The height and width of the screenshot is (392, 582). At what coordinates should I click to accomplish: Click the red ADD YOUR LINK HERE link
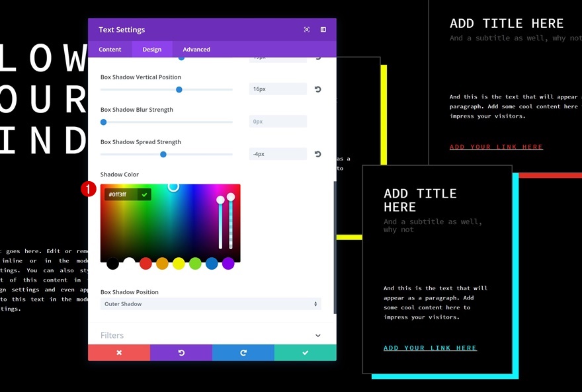point(496,147)
